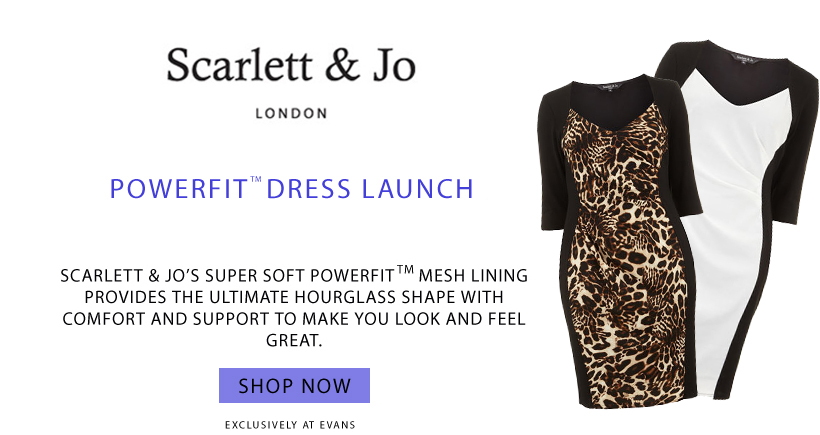Click the TM symbol in blue heading

(256, 179)
